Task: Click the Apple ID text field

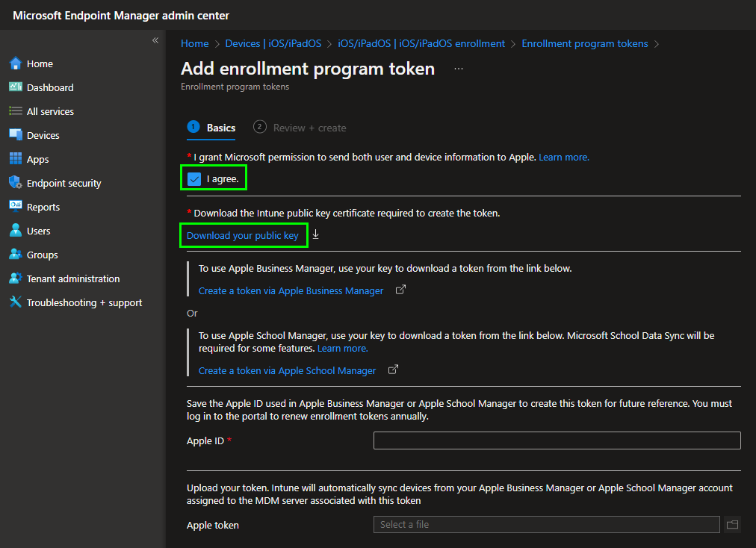Action: tap(557, 440)
